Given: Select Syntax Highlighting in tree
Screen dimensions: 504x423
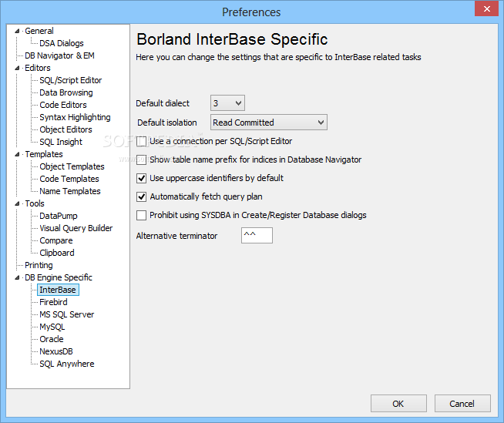Looking at the screenshot, I should click(75, 117).
